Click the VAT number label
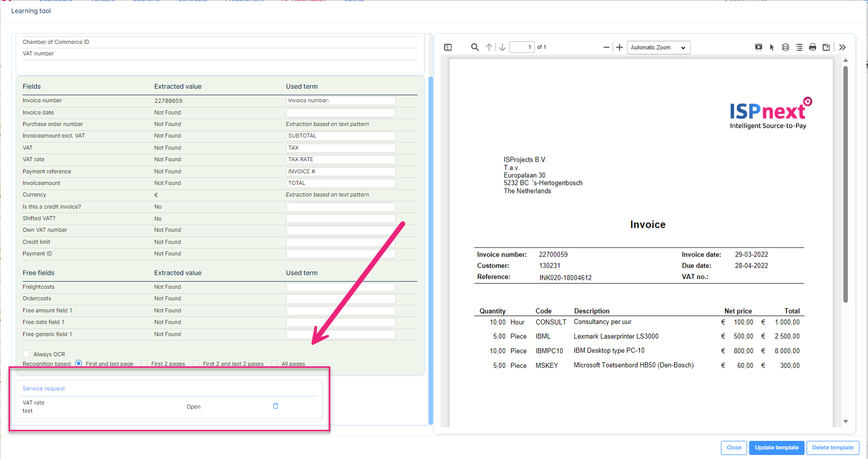Viewport: 868px width, 459px height. (38, 54)
